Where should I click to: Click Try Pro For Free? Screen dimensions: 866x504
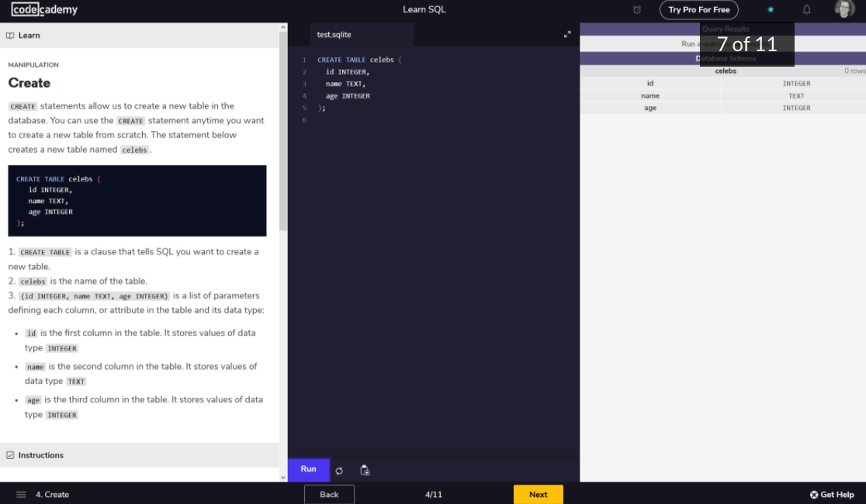coord(698,10)
